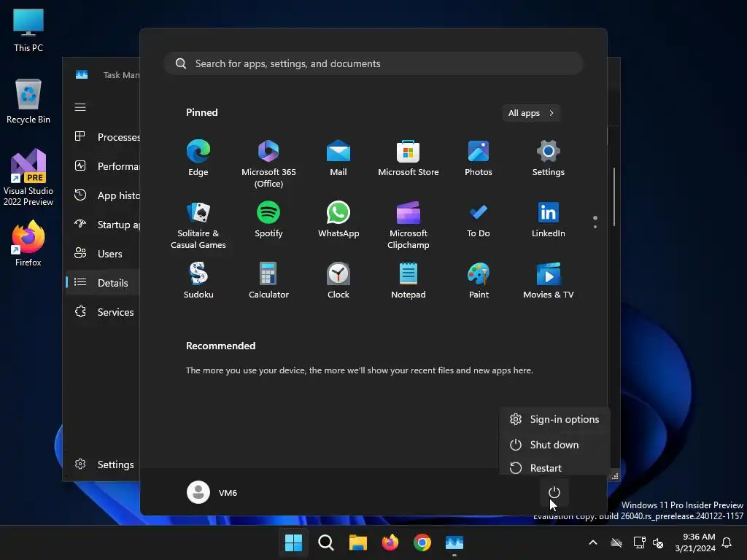Viewport: 747px width, 560px height.
Task: Click the network tray icon
Action: [639, 542]
